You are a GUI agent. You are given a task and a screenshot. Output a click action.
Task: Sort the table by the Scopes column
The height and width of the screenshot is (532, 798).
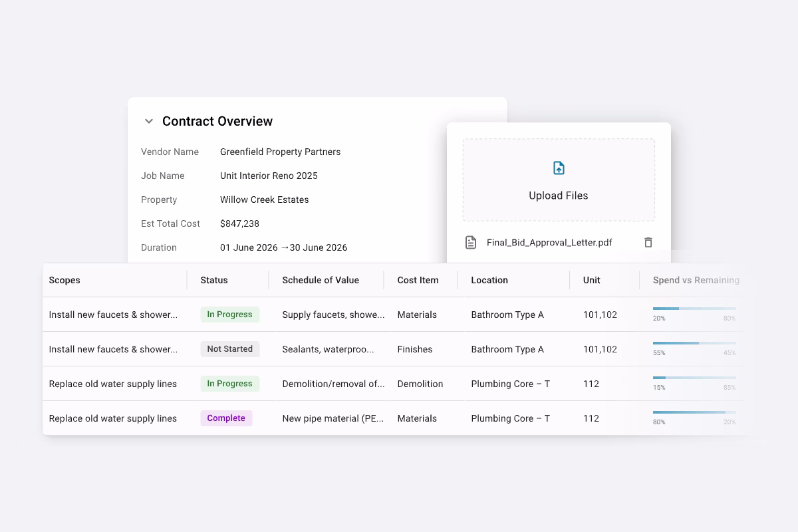pyautogui.click(x=65, y=280)
